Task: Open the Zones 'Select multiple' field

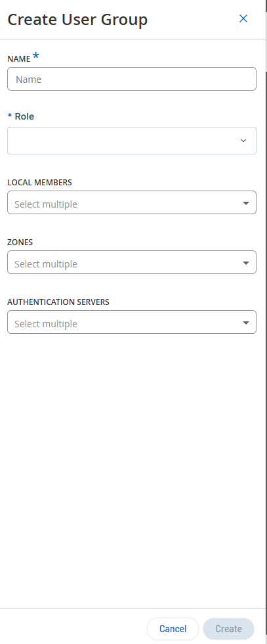Action: (132, 262)
